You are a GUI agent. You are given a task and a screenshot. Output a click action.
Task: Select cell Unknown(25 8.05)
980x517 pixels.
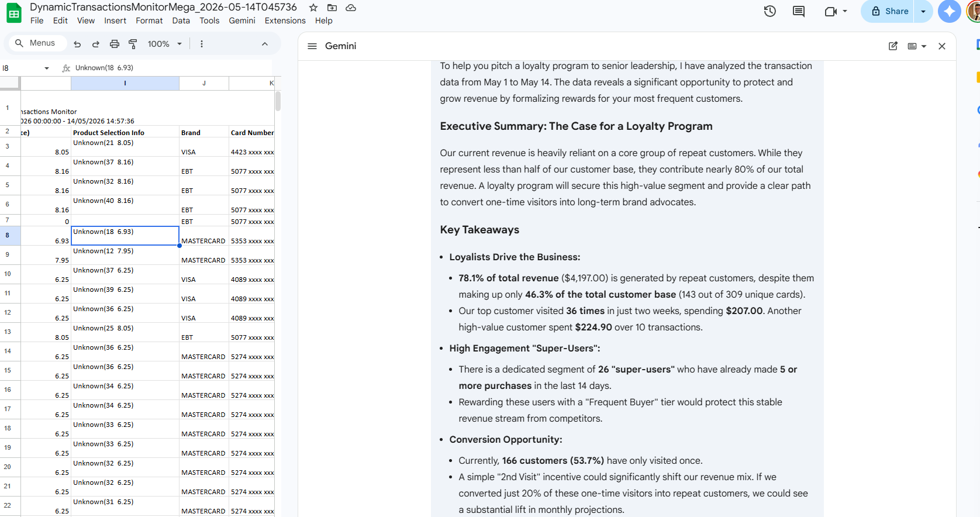tap(125, 332)
